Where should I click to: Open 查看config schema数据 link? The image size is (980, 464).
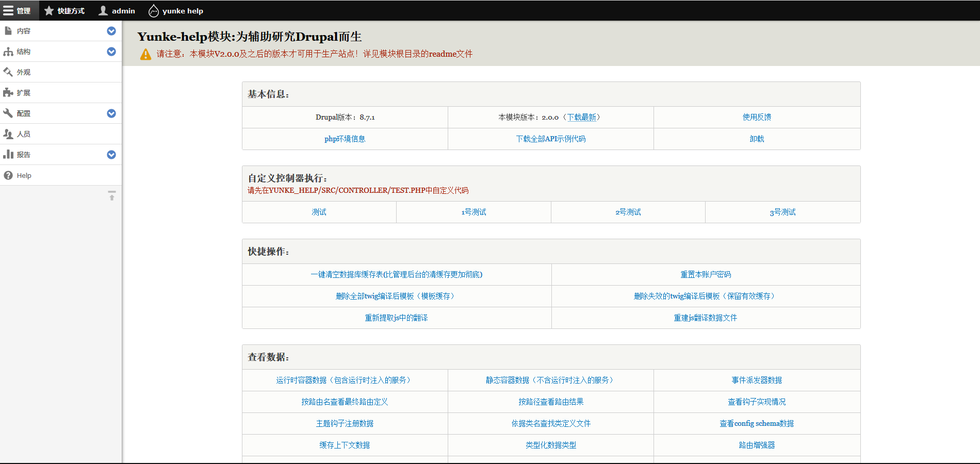(757, 423)
